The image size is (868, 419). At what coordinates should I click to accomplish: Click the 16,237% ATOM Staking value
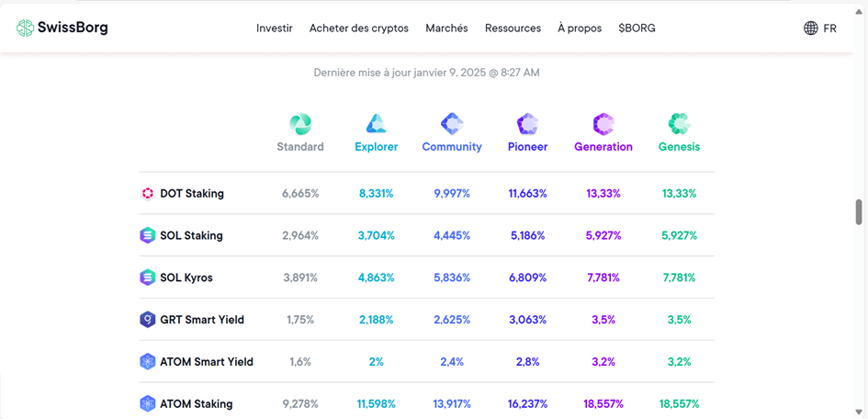(527, 404)
